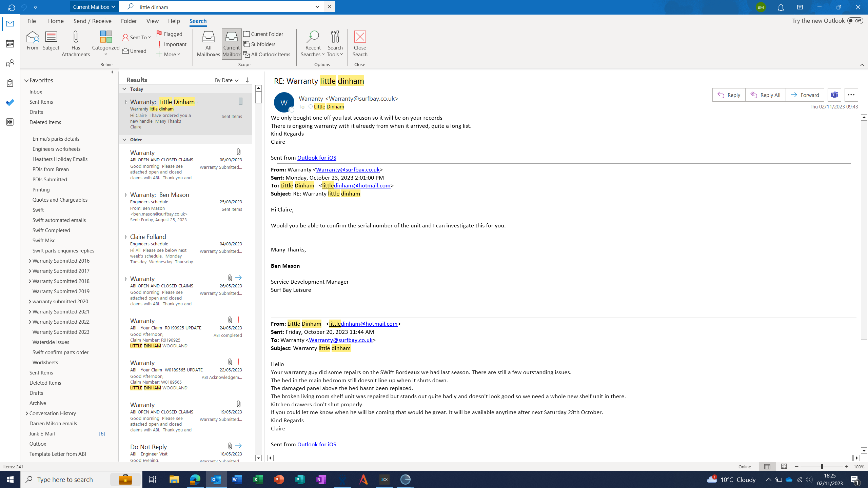Click the Close Search icon
868x488 pixels.
360,37
